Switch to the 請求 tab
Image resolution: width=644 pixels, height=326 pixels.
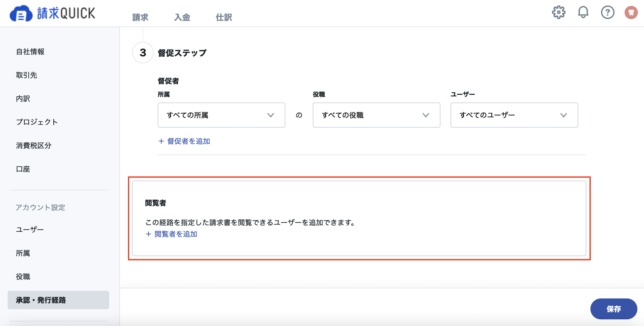pos(140,17)
